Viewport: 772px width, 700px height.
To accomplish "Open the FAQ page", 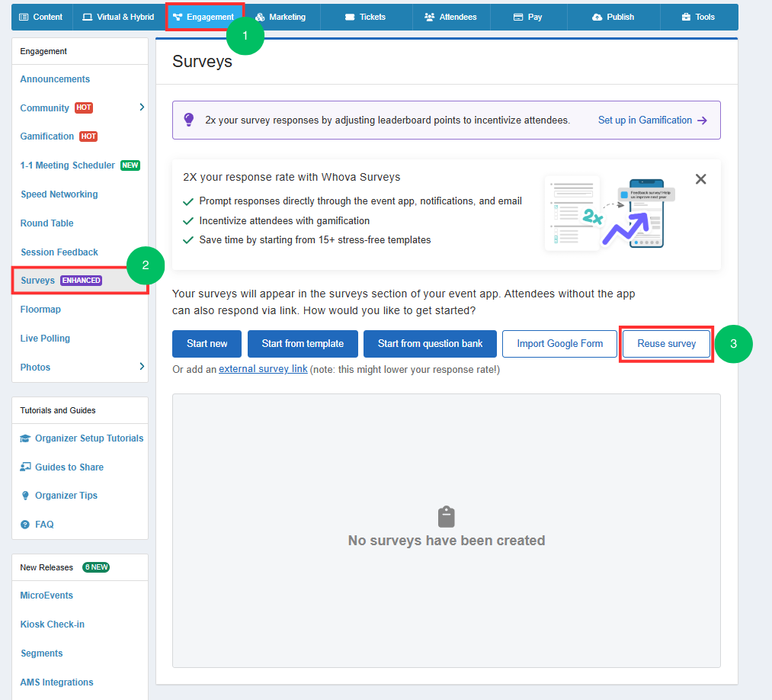I will (x=44, y=525).
